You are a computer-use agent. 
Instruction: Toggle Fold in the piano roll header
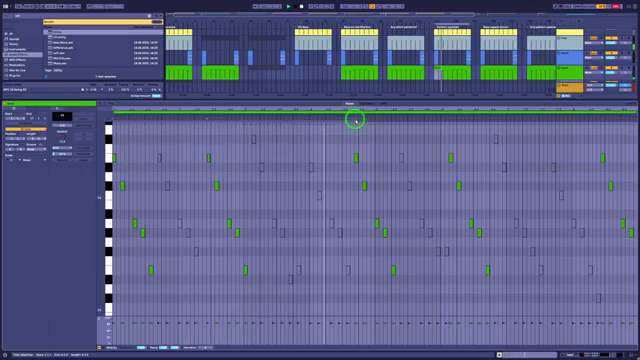point(111,104)
